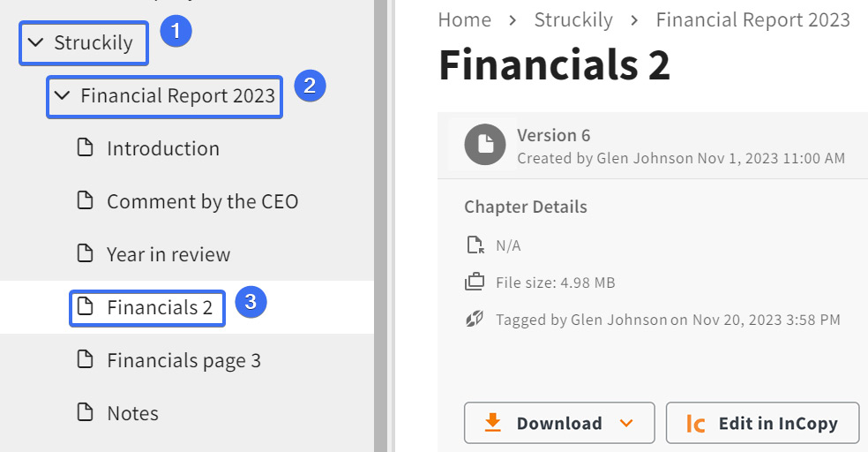Click the Financials page 3 document icon
Screen dimensions: 868x452
click(x=85, y=359)
